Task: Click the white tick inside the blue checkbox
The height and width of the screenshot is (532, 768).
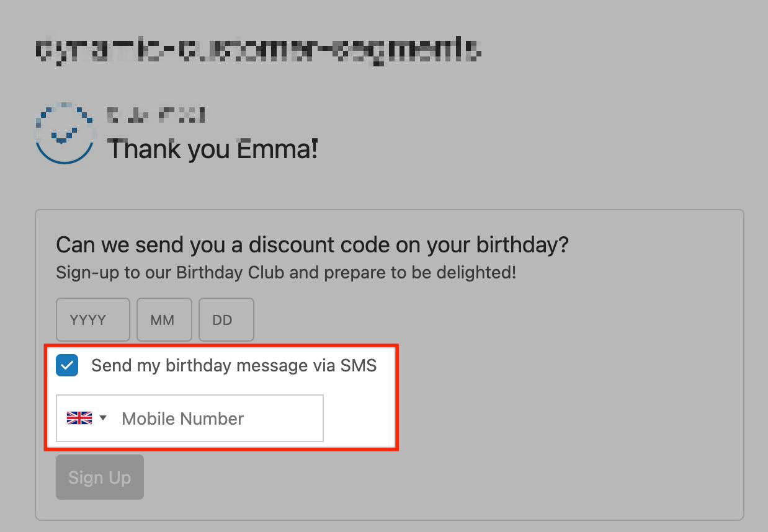Action: point(67,366)
